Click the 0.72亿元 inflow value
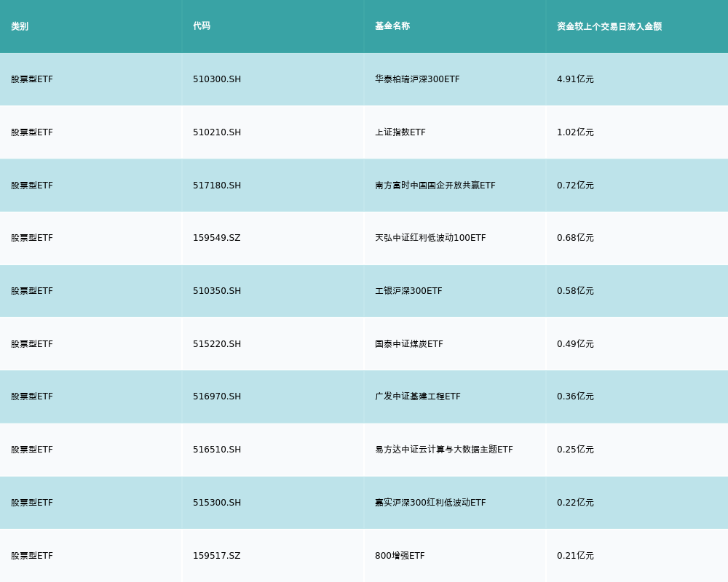This screenshot has height=582, width=728. (575, 186)
